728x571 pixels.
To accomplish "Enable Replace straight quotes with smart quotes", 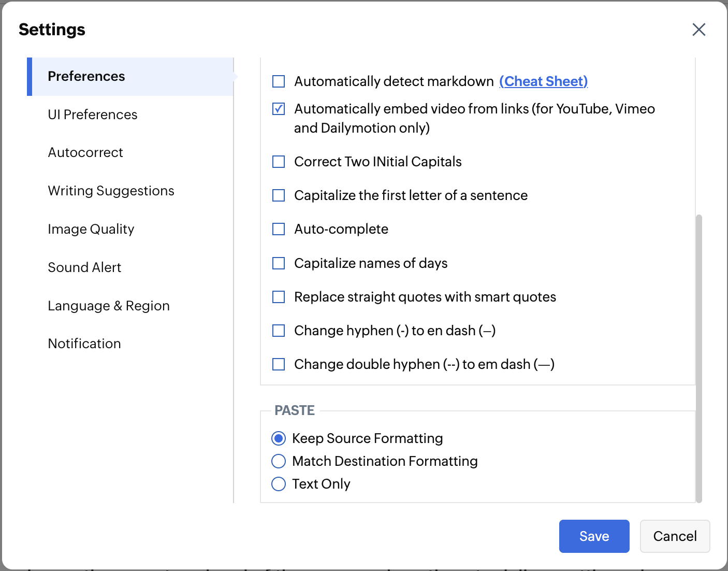I will point(279,297).
